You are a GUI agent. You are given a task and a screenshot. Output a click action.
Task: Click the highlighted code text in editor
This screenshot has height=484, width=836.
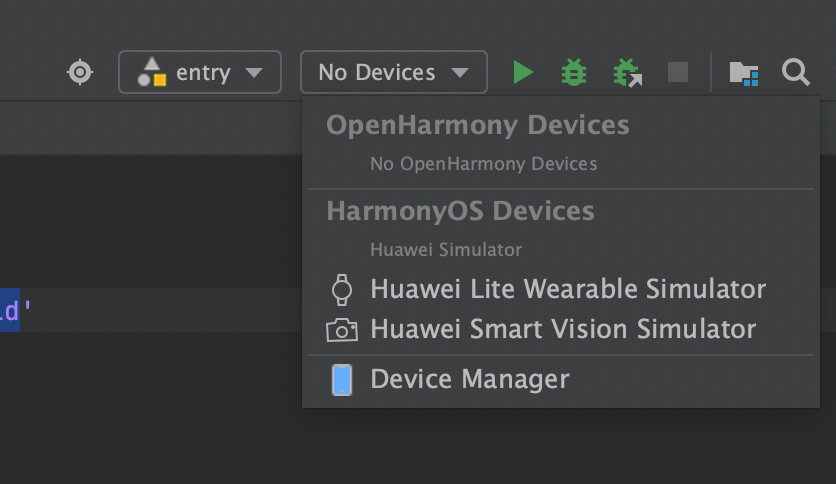pos(10,310)
